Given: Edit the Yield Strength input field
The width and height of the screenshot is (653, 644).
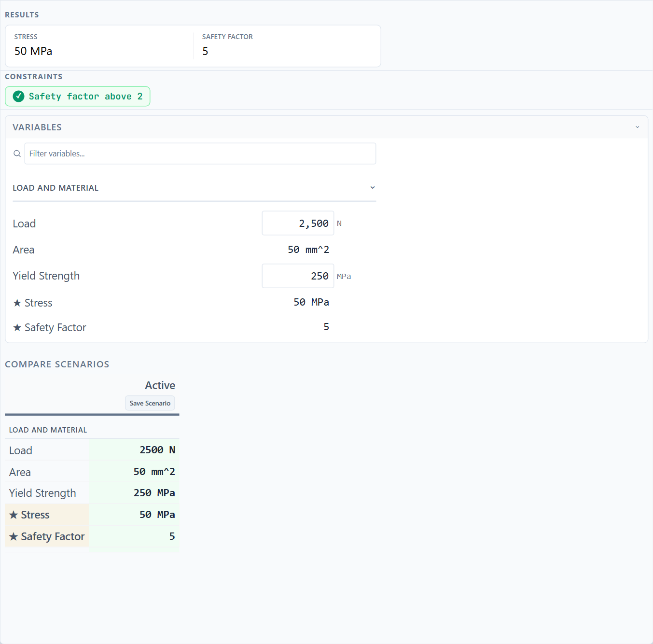Looking at the screenshot, I should point(298,276).
